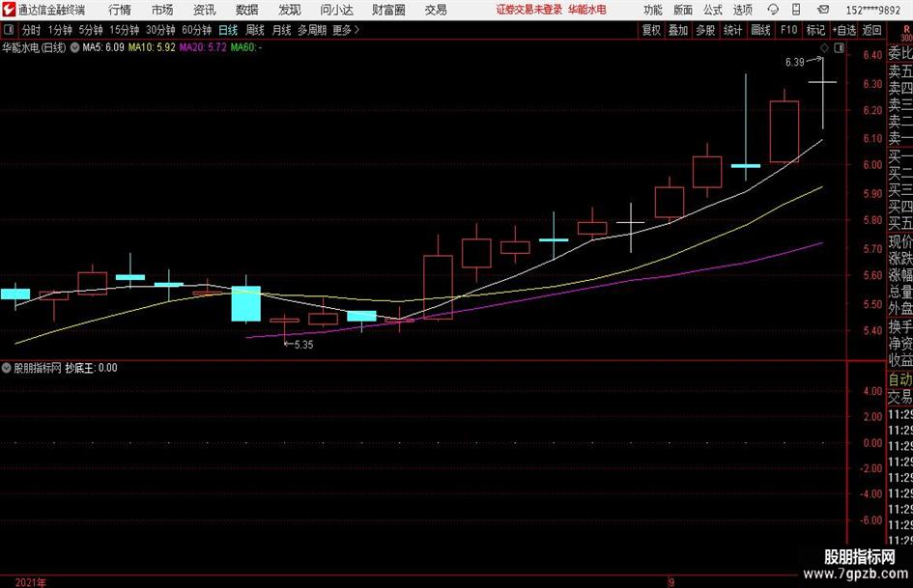Click the 叠加 overlay toolbar button
Image resolution: width=913 pixels, height=588 pixels.
coord(678,30)
